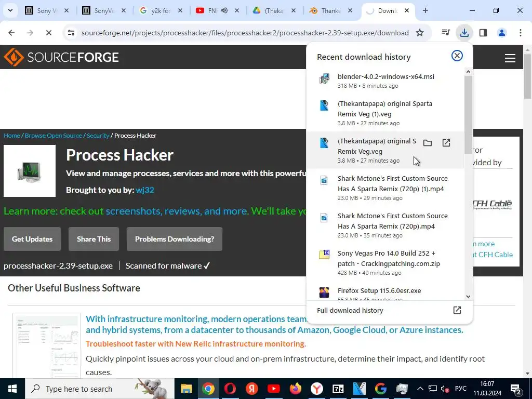
Task: Click Share This button
Action: tap(94, 239)
